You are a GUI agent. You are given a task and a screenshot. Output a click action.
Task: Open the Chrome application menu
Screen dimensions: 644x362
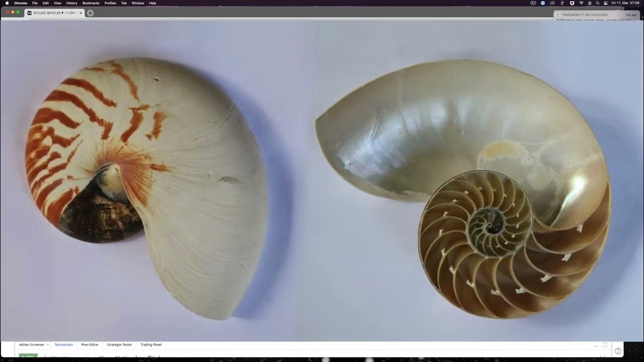coord(21,3)
